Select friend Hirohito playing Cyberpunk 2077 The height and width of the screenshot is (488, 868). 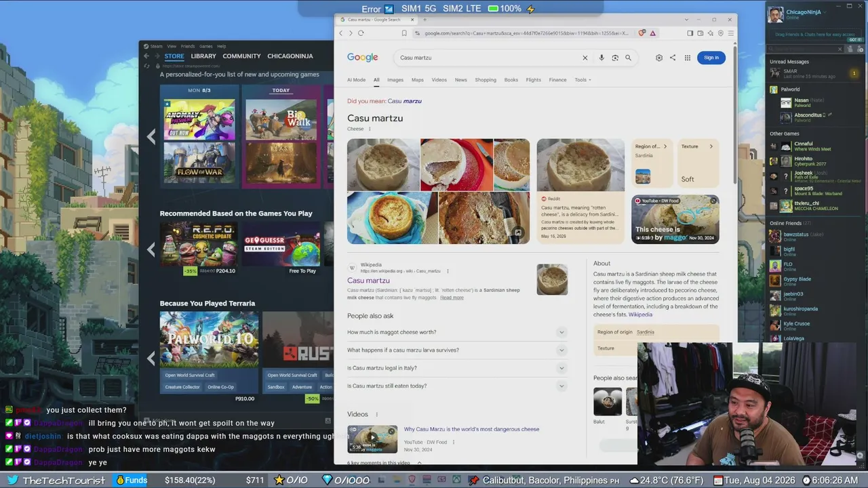pyautogui.click(x=815, y=161)
